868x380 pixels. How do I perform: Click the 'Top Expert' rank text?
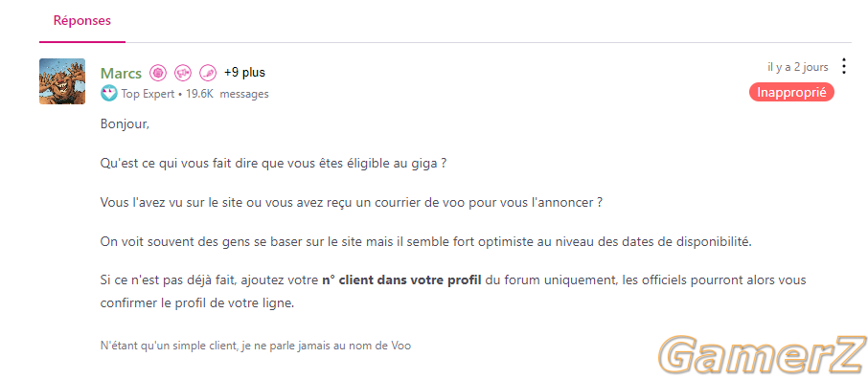pyautogui.click(x=148, y=94)
